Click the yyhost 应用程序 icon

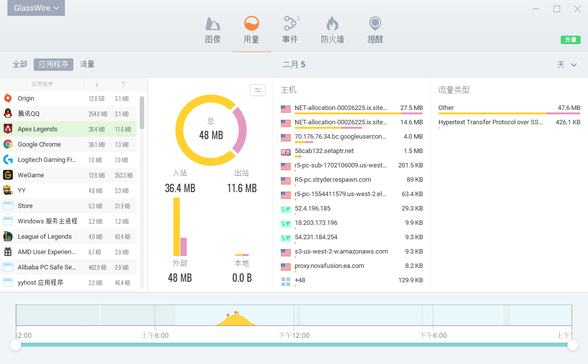click(x=8, y=283)
